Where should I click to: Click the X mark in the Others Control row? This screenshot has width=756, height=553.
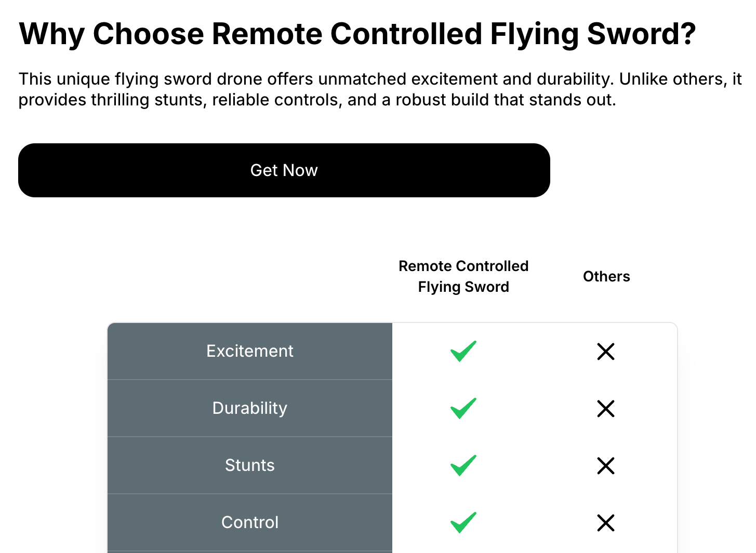coord(606,523)
